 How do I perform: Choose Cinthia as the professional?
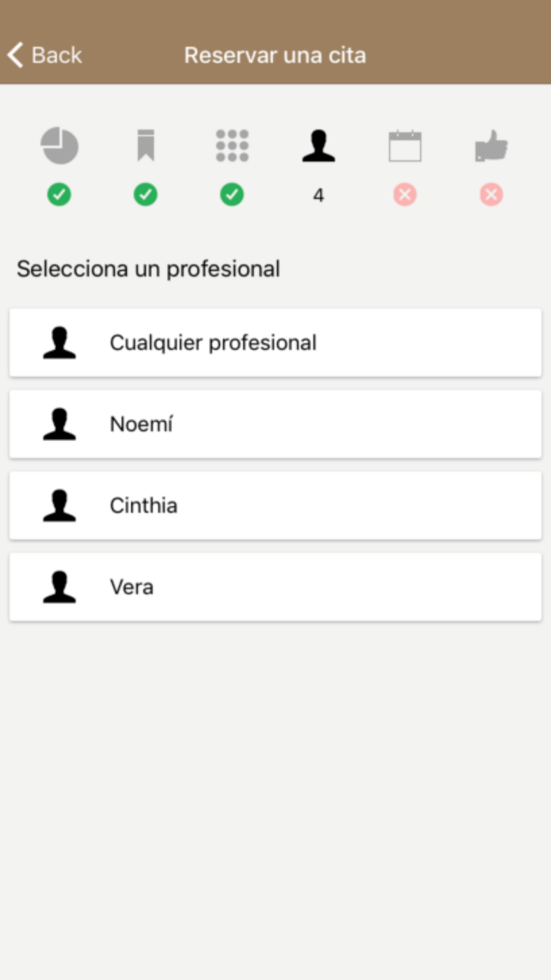tap(275, 505)
